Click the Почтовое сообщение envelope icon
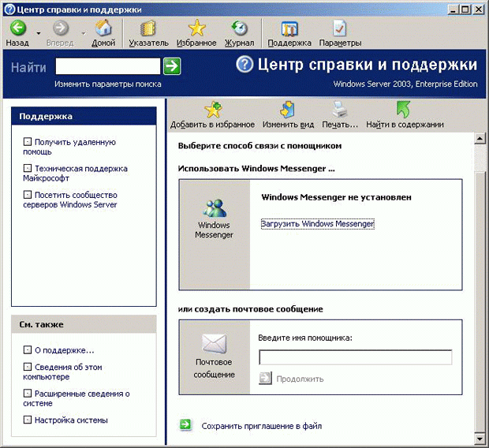 tap(215, 343)
